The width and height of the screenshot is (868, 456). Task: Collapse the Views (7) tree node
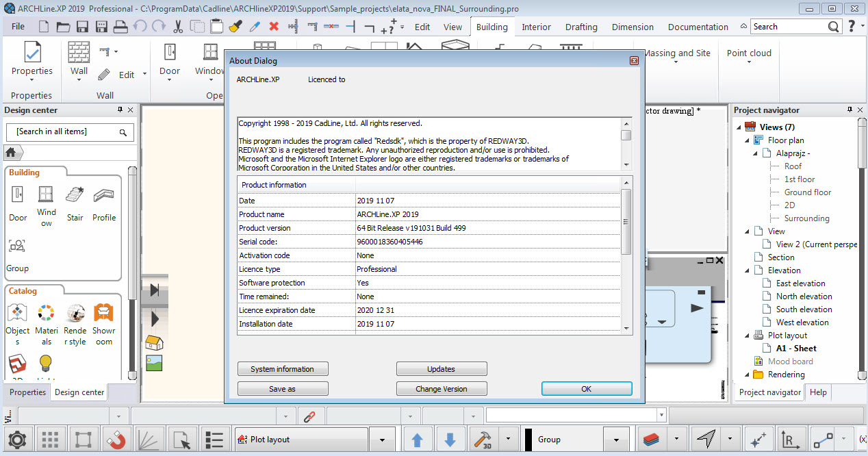click(739, 127)
